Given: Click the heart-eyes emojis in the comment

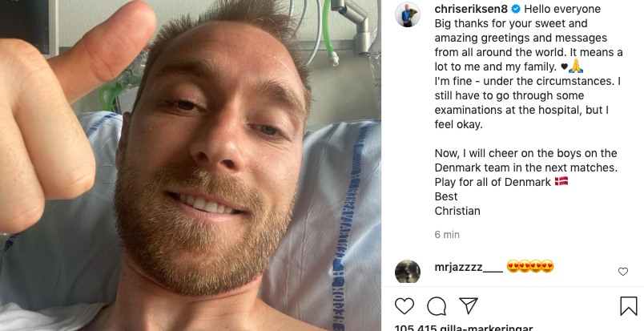Looking at the screenshot, I should pyautogui.click(x=529, y=266).
